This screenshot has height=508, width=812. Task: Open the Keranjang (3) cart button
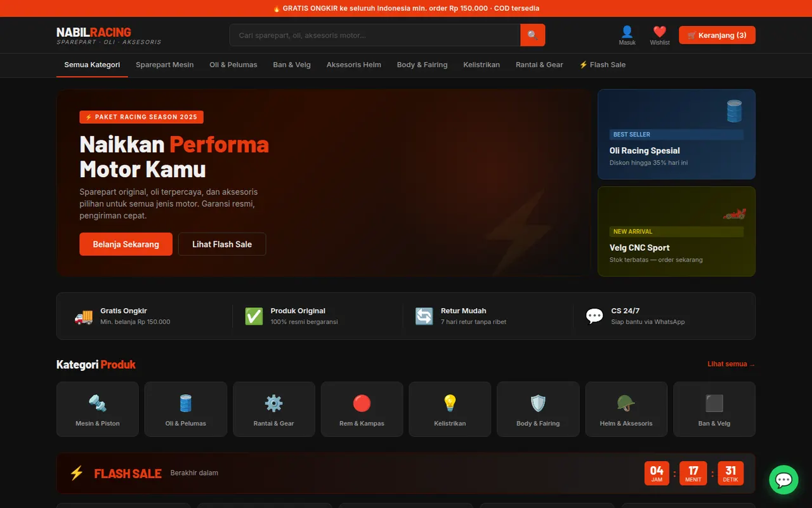point(717,35)
